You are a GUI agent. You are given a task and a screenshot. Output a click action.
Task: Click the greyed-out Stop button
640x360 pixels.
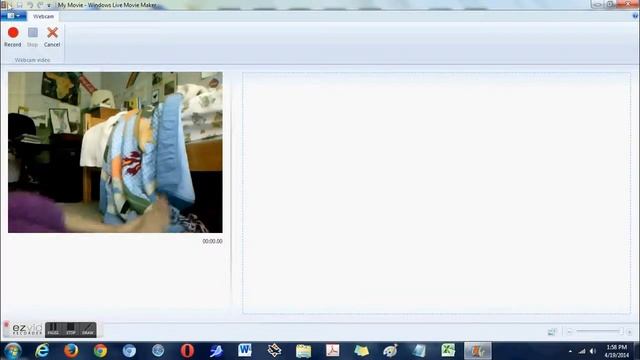tap(33, 37)
